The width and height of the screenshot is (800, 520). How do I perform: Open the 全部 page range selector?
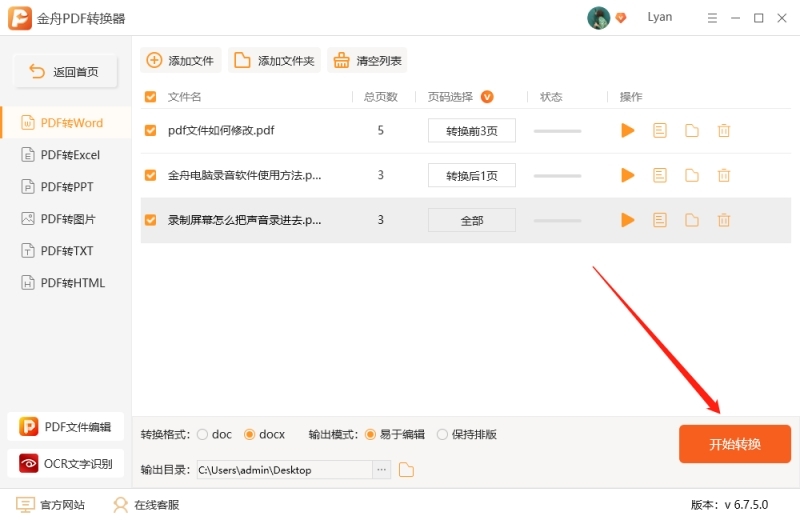(x=472, y=220)
